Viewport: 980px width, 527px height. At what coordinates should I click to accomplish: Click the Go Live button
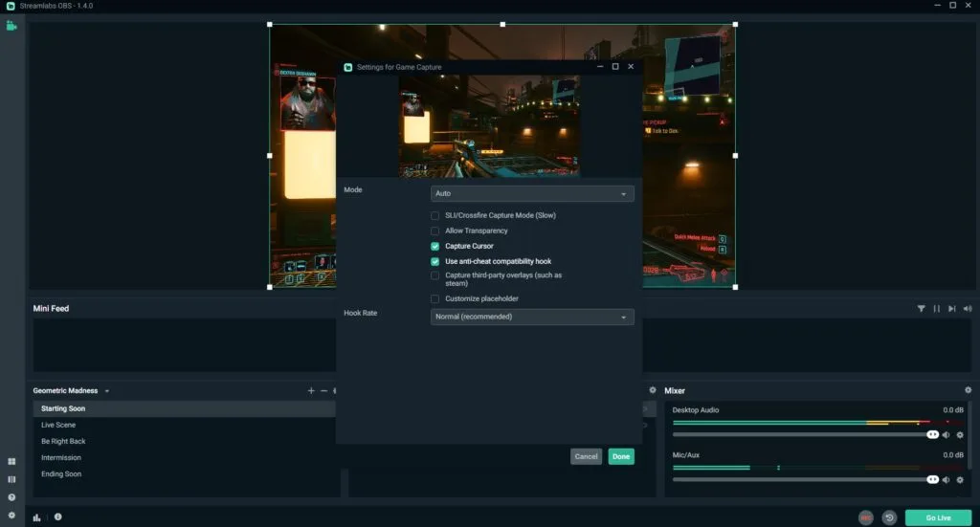coord(938,517)
